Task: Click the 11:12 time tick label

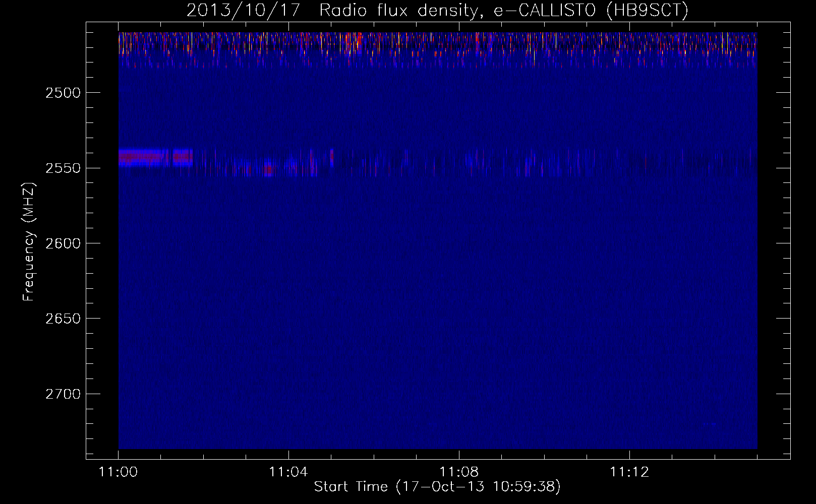Action: click(x=629, y=472)
